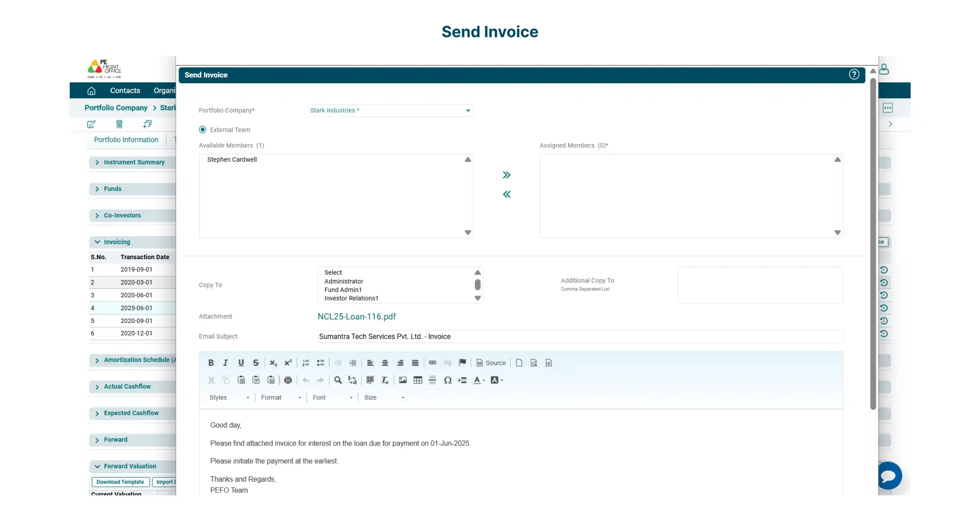Viewport: 980px width, 515px height.
Task: Center align email text
Action: tap(385, 363)
